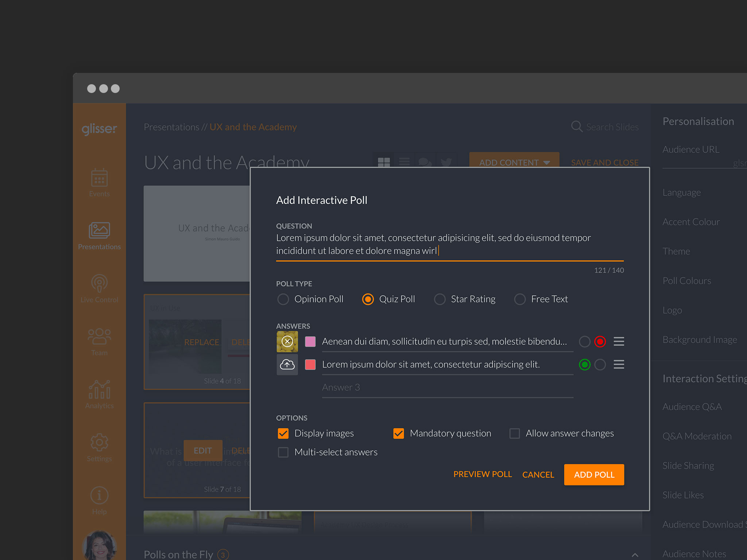Screen dimensions: 747x560
Task: Open Help info icon in sidebar
Action: [x=99, y=501]
